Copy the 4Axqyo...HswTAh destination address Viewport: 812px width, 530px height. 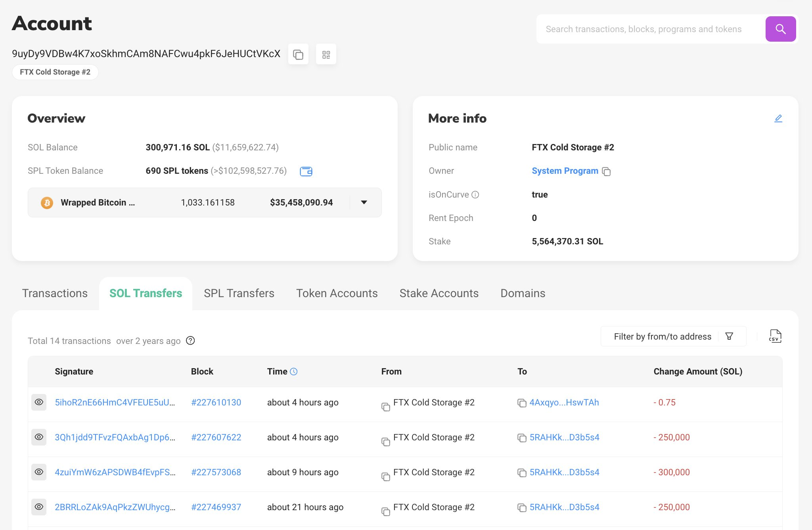(521, 403)
